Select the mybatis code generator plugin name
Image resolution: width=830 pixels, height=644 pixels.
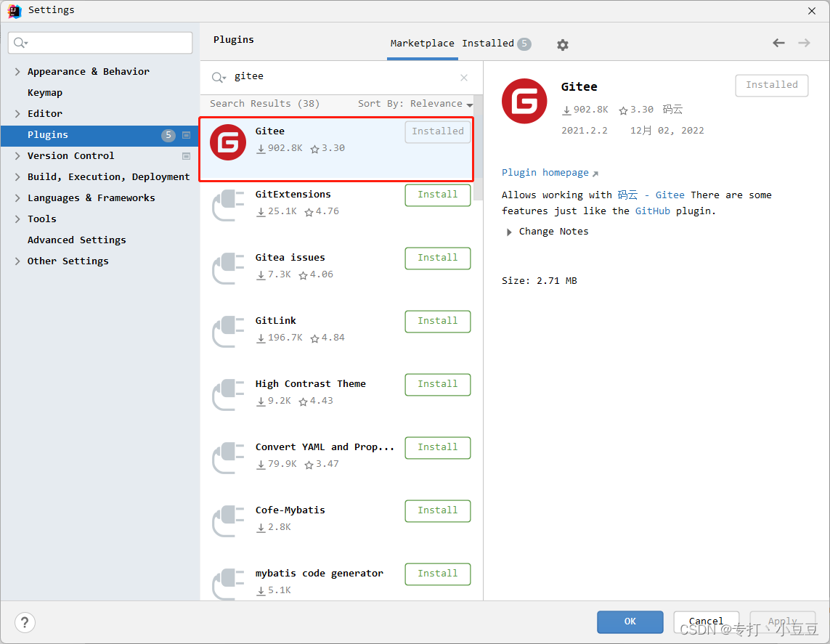click(320, 574)
